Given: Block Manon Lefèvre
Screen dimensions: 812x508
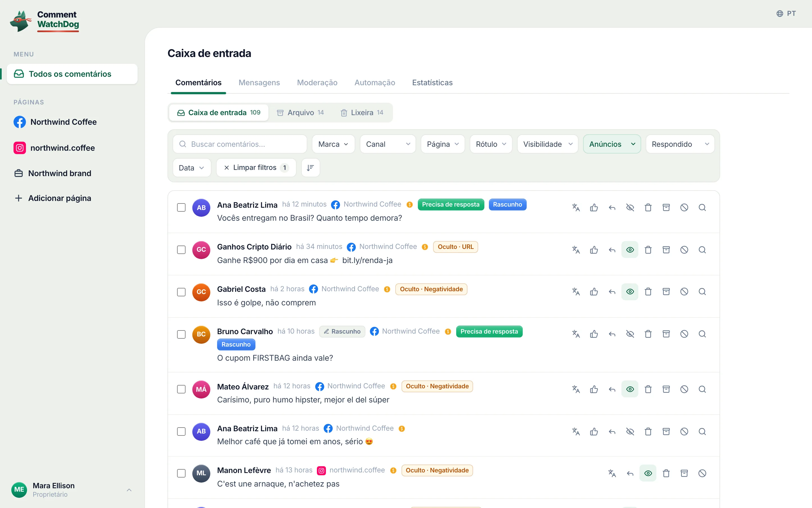Looking at the screenshot, I should pyautogui.click(x=702, y=473).
